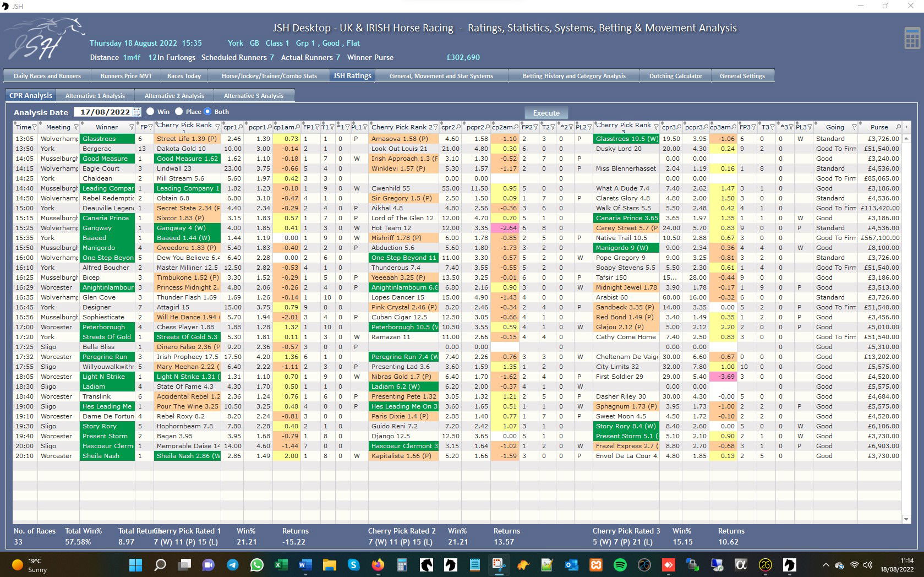Open the calendar picker beside Analysis Date
Image resolution: width=924 pixels, height=577 pixels.
136,112
